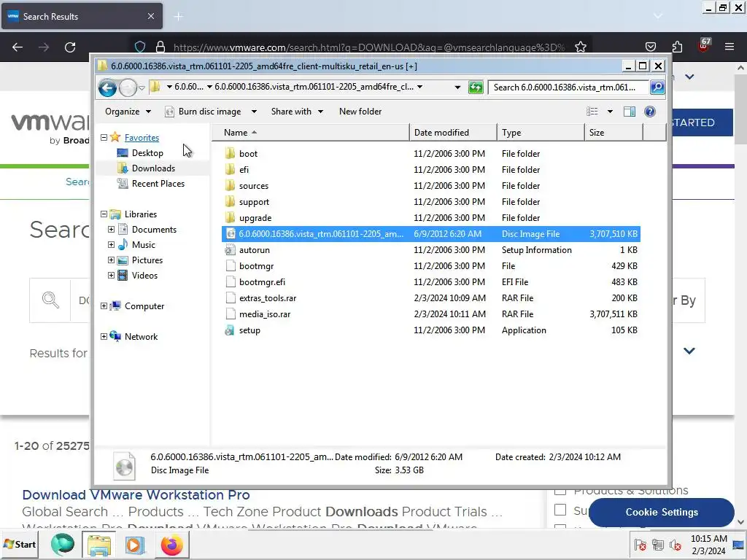Open media player from the taskbar

click(135, 545)
